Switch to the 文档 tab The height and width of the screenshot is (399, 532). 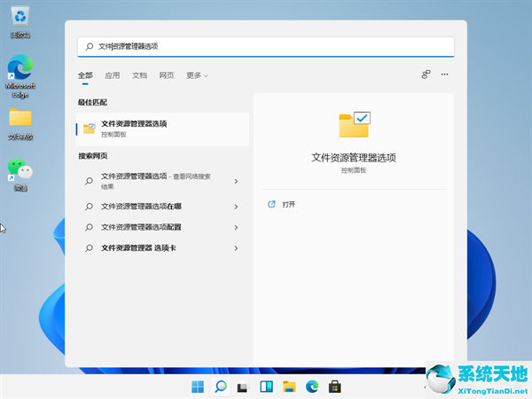[139, 75]
